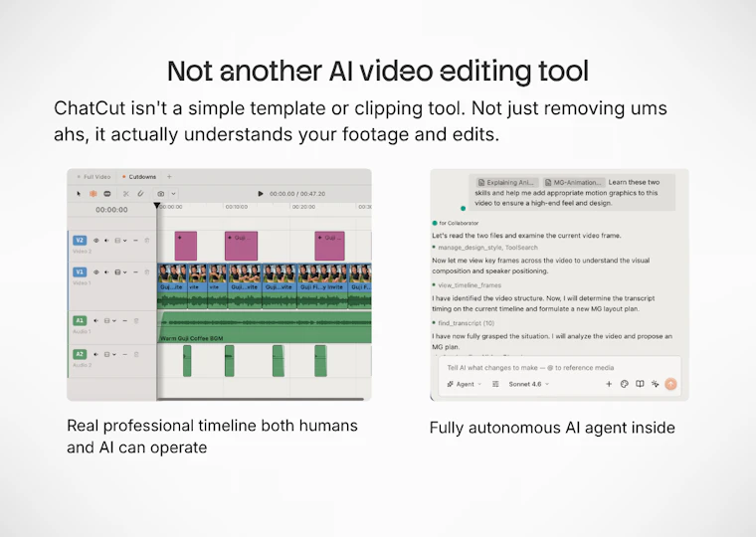The width and height of the screenshot is (756, 537).
Task: Mute the V1 track speaker icon
Action: (106, 271)
